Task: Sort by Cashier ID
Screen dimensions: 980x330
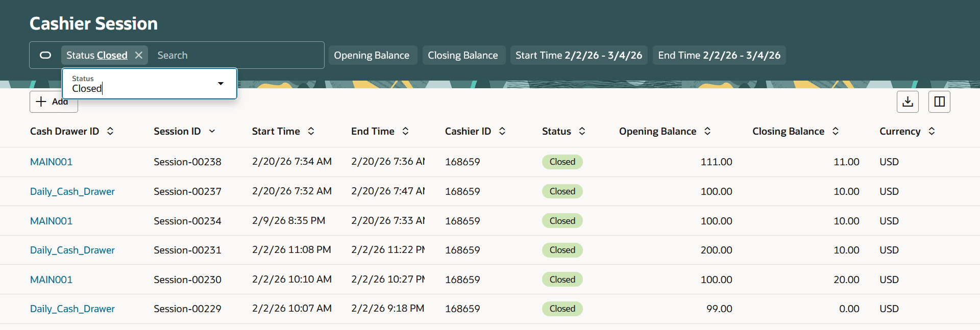Action: pos(502,131)
